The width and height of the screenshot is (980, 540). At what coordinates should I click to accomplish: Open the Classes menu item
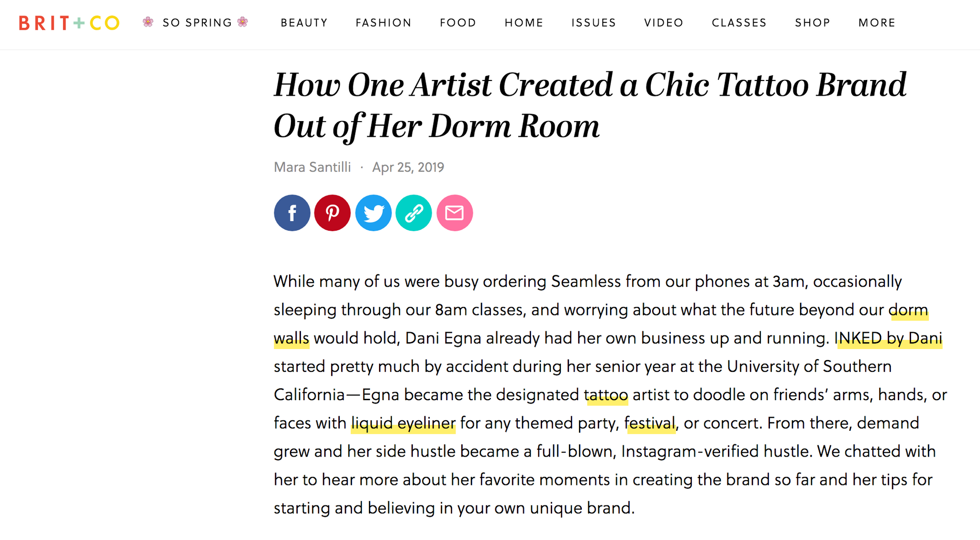[x=739, y=23]
